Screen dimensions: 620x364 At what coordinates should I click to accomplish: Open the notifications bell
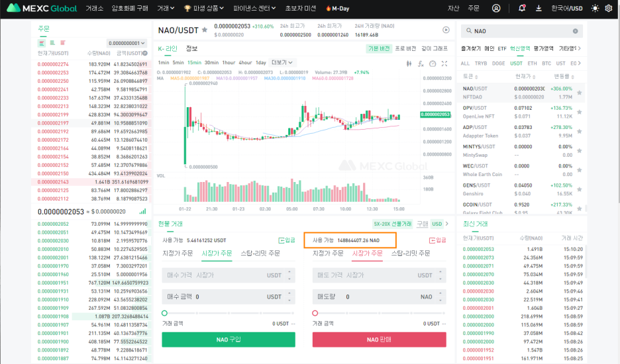click(522, 8)
